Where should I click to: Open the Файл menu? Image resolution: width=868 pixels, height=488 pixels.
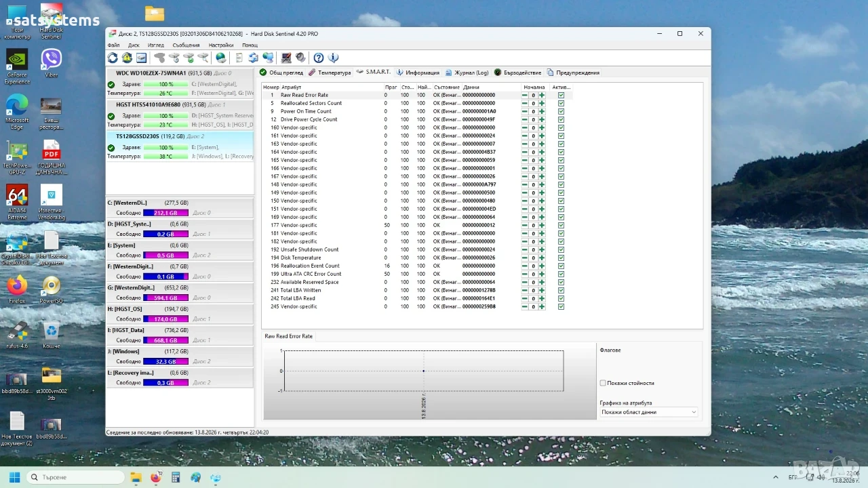113,45
